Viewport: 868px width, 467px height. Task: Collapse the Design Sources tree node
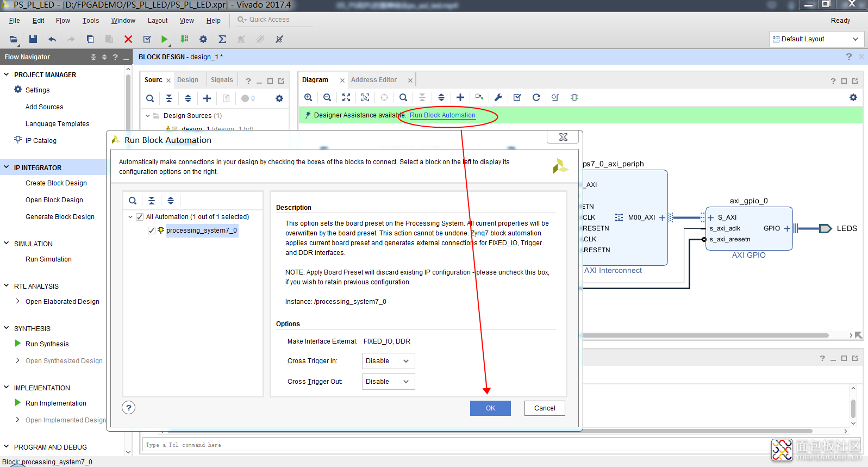point(148,116)
